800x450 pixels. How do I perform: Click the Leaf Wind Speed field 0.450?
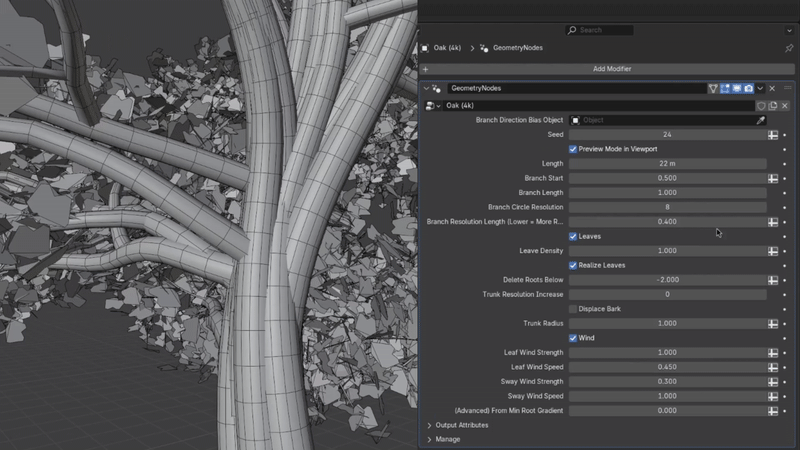[667, 367]
